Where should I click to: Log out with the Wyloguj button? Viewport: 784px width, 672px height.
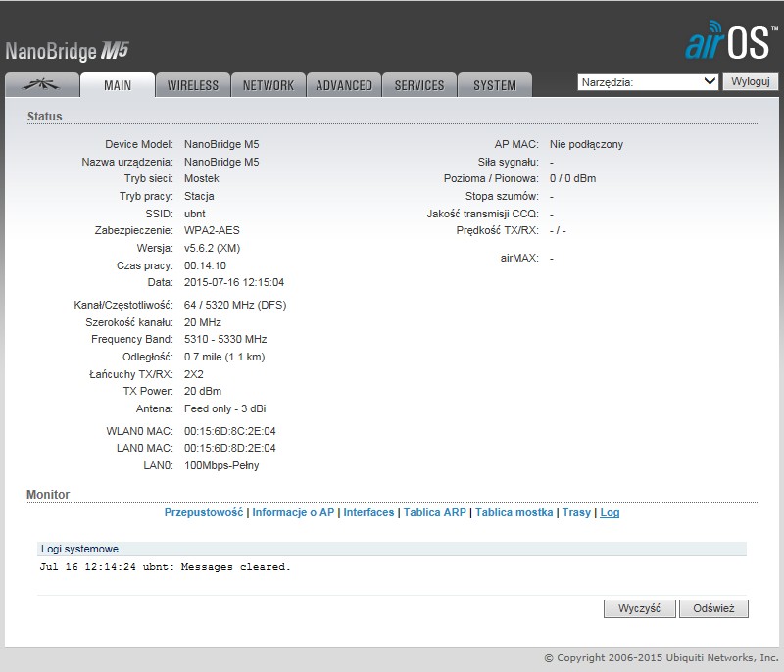click(751, 82)
